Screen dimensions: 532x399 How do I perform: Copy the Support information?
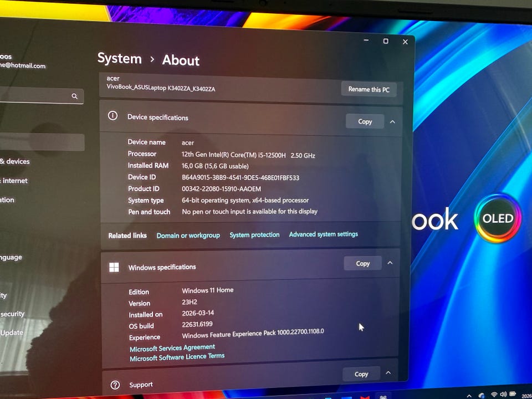point(361,374)
